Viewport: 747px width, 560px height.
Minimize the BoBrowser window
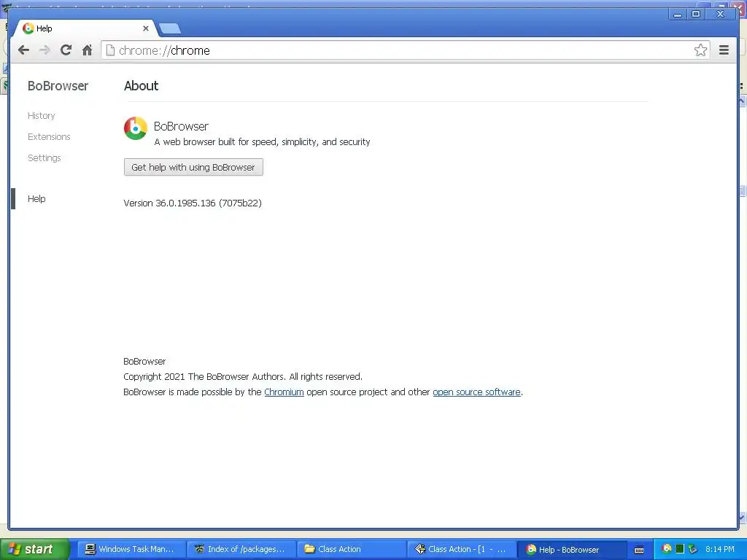pos(678,14)
